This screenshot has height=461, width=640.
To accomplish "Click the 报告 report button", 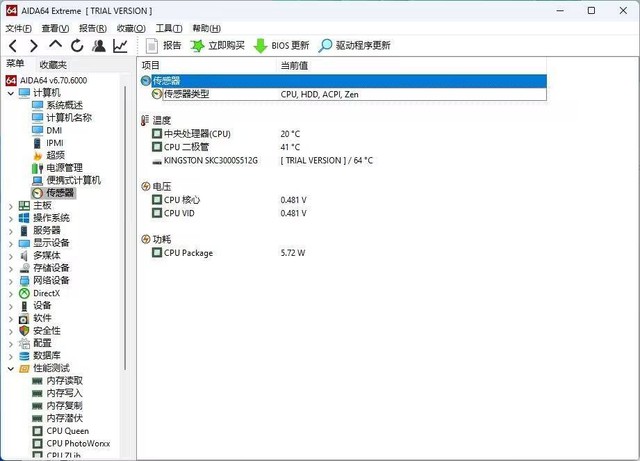I will (163, 45).
